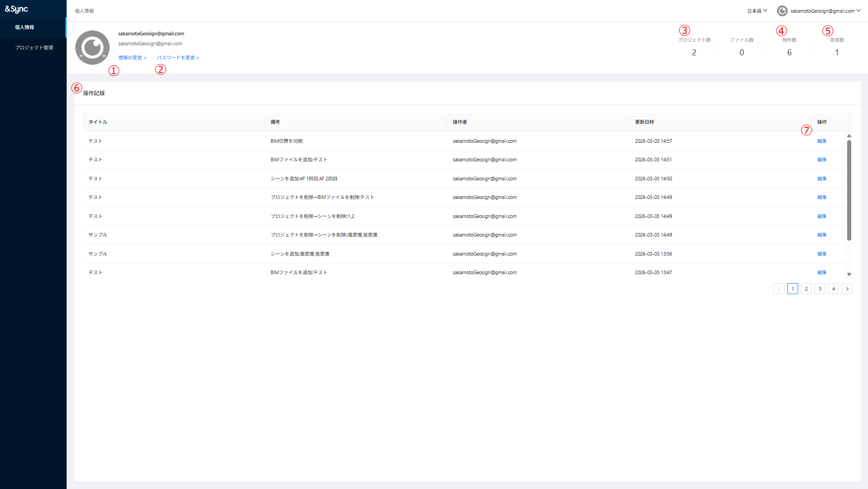This screenshot has height=489, width=868.
Task: Click the パスワードを変更 link
Action: tap(178, 58)
